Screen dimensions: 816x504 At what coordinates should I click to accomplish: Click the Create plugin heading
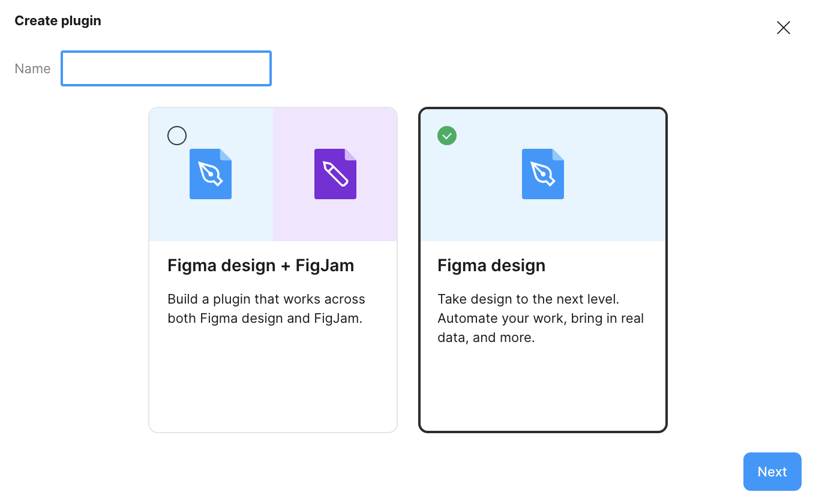point(58,20)
